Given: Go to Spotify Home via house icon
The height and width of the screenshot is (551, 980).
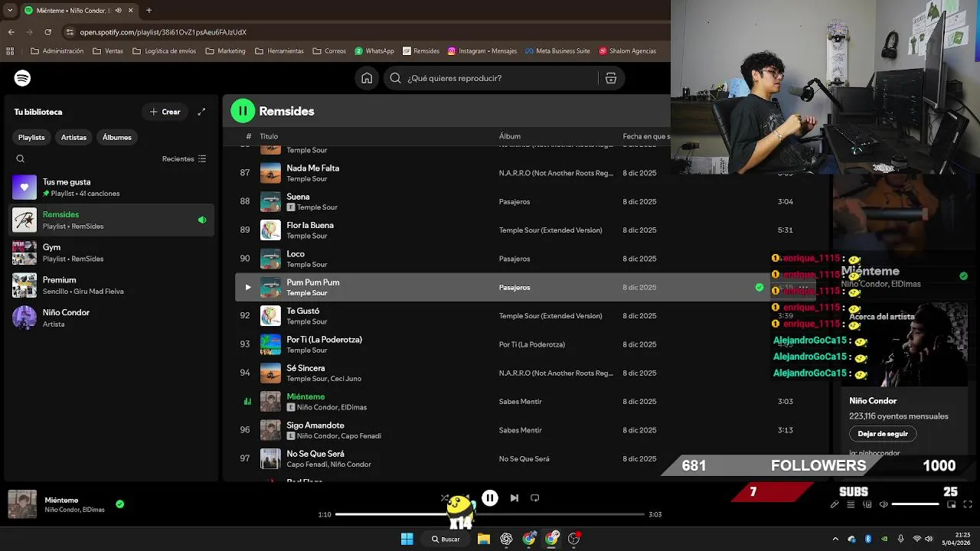Looking at the screenshot, I should [x=367, y=78].
